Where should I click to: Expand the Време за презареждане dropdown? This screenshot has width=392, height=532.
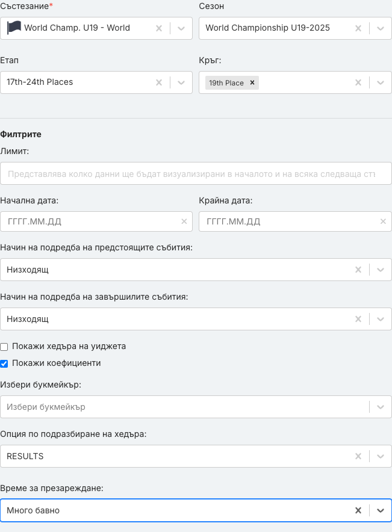[x=381, y=510]
